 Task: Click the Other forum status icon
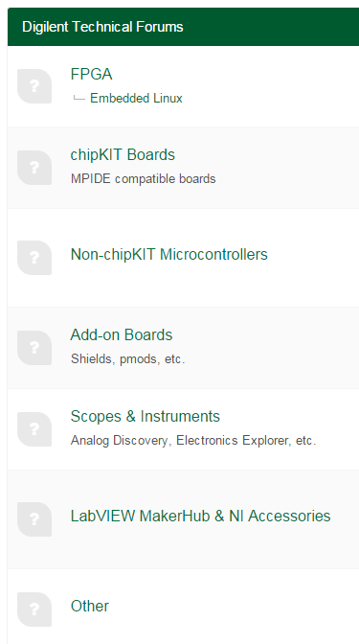tap(34, 609)
